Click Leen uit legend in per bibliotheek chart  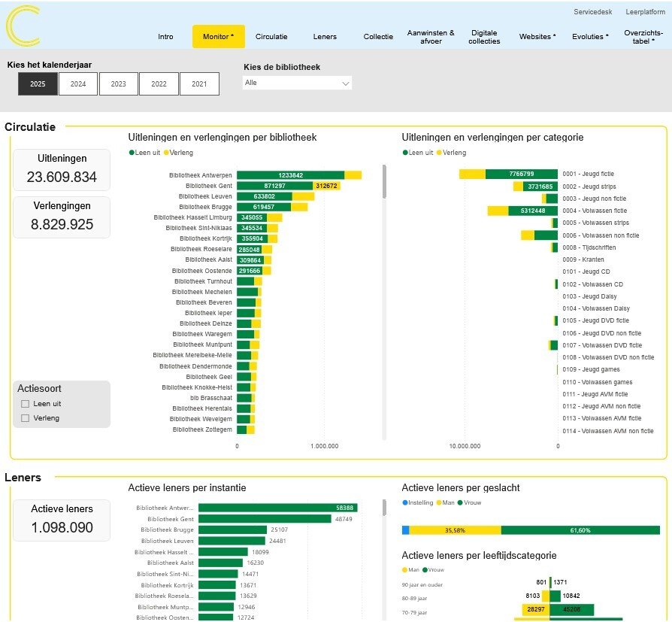144,152
